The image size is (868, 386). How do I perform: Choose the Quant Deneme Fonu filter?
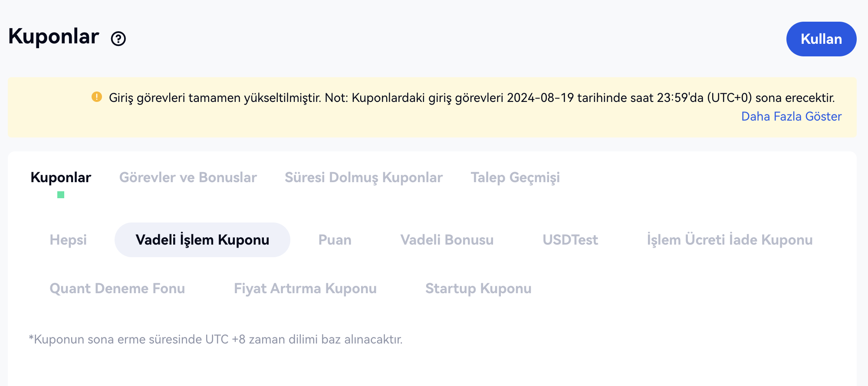117,288
